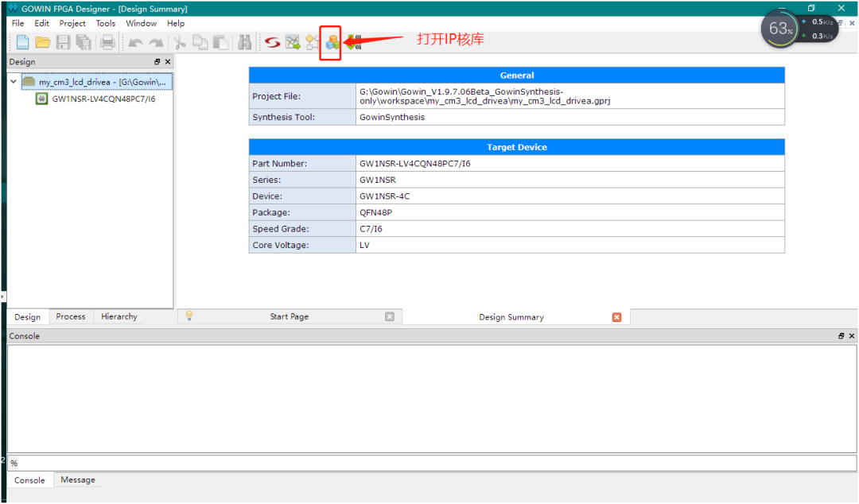The image size is (859, 504).
Task: Open the Help menu
Action: point(176,23)
